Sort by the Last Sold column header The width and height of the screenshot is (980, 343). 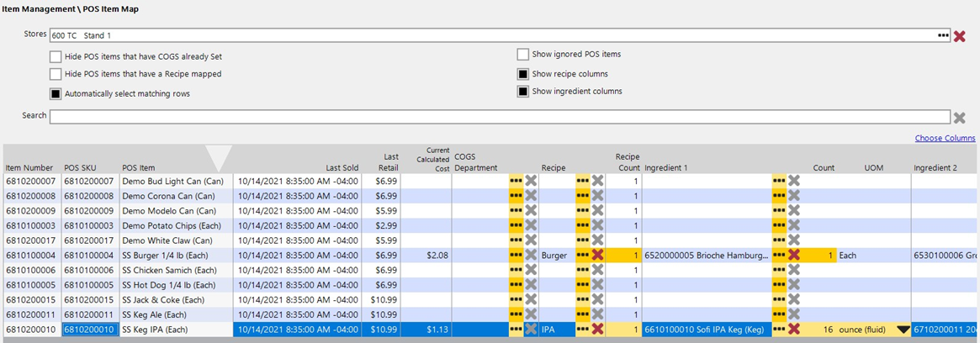tap(342, 168)
